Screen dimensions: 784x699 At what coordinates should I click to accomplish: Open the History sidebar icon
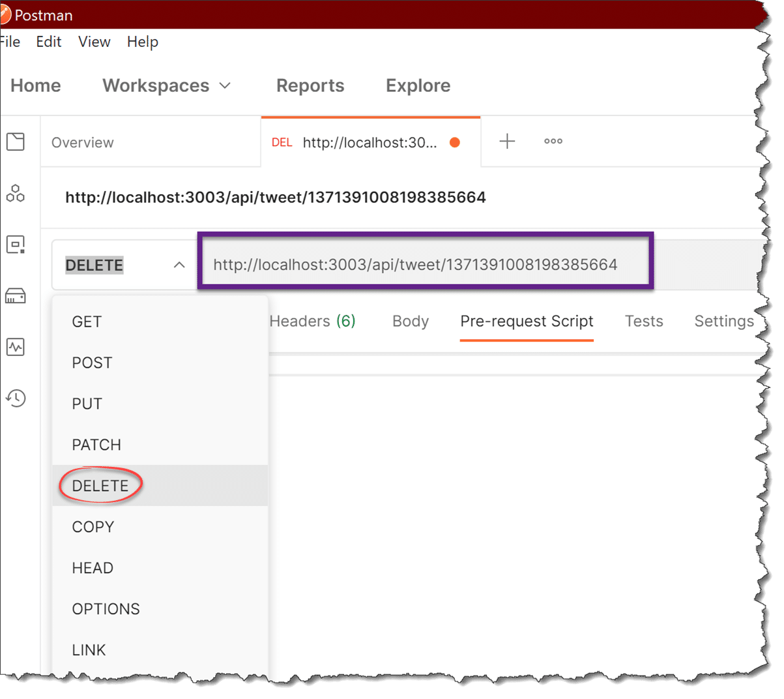(16, 398)
